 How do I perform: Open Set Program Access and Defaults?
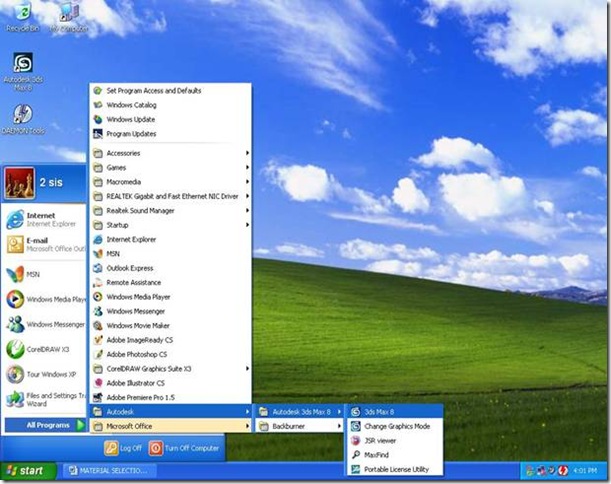170,91
